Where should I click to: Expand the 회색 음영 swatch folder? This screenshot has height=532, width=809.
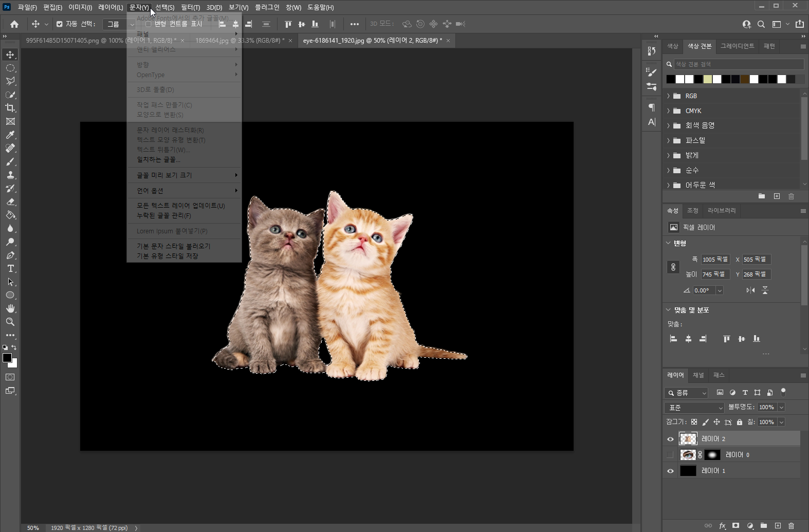pyautogui.click(x=668, y=125)
